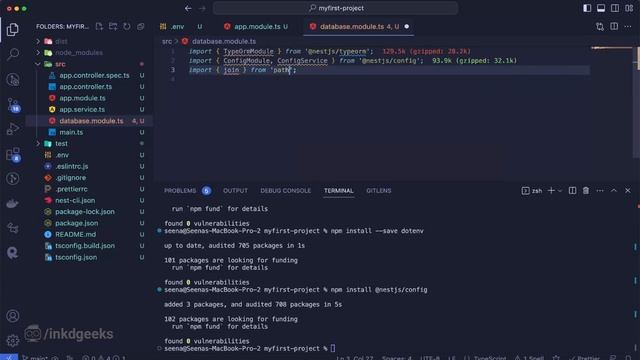Refresh the explorer folder tree

pyautogui.click(x=127, y=27)
